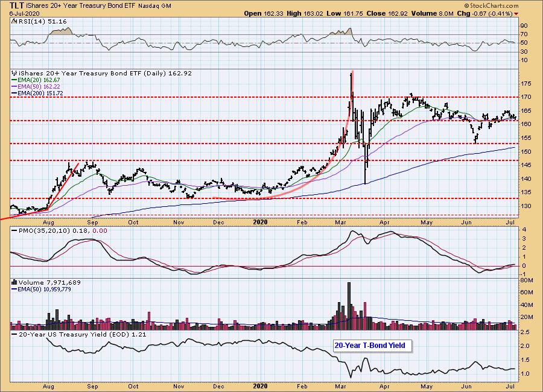This screenshot has height=392, width=543.
Task: Click the EMA(20) 162.67 legend text
Action: 39,80
